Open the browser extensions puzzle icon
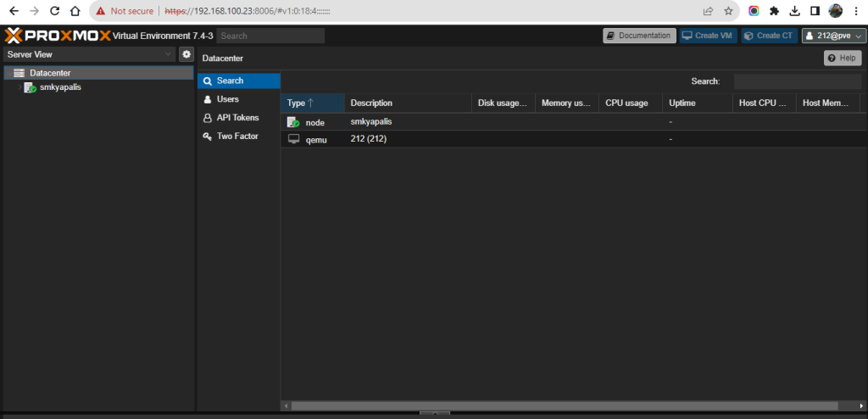Viewport: 868px width, 419px height. pos(774,11)
